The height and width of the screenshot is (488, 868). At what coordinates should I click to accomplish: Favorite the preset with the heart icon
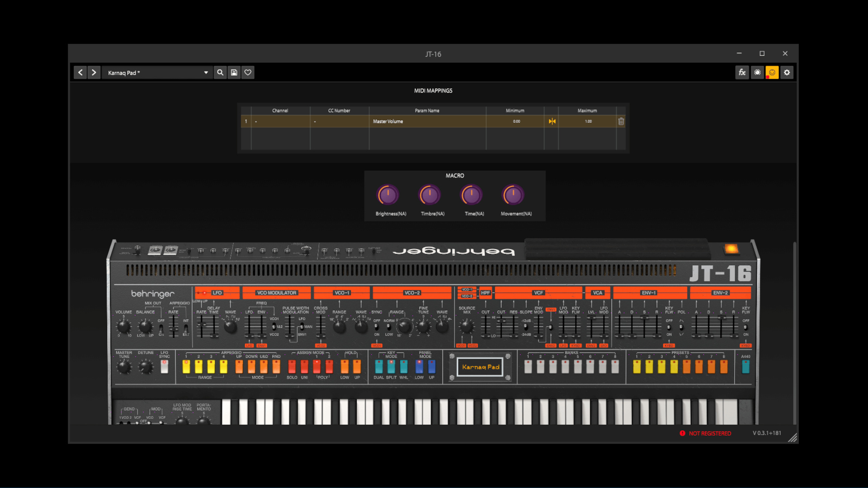[x=248, y=72]
